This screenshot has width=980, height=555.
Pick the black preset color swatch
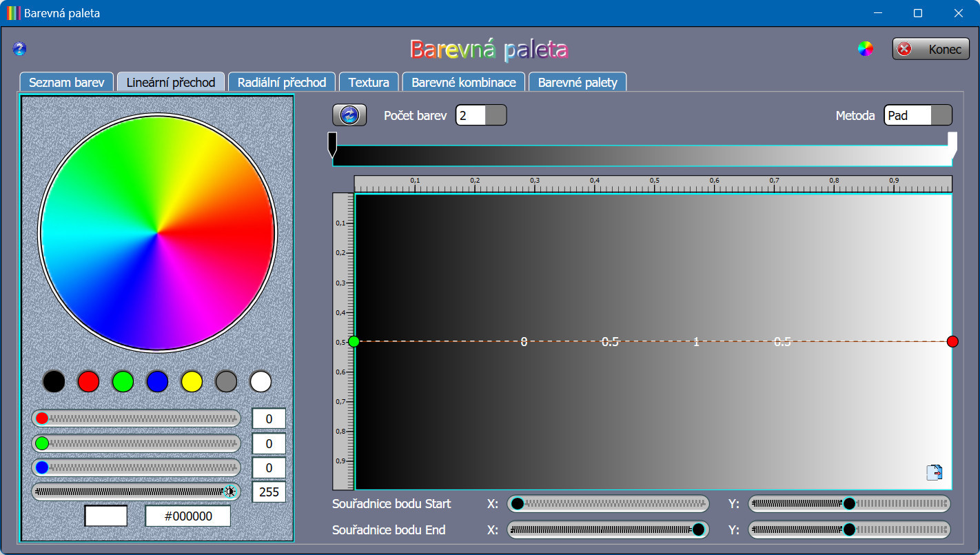tap(54, 381)
